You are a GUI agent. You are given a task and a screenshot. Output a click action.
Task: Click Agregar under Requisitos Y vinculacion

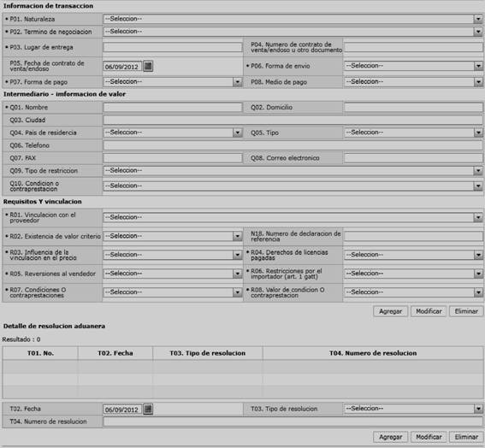point(390,311)
